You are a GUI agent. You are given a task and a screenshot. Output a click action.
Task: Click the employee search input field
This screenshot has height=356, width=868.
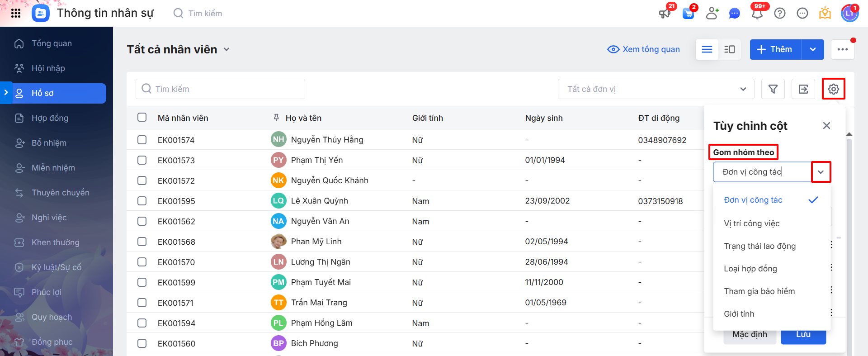[220, 89]
